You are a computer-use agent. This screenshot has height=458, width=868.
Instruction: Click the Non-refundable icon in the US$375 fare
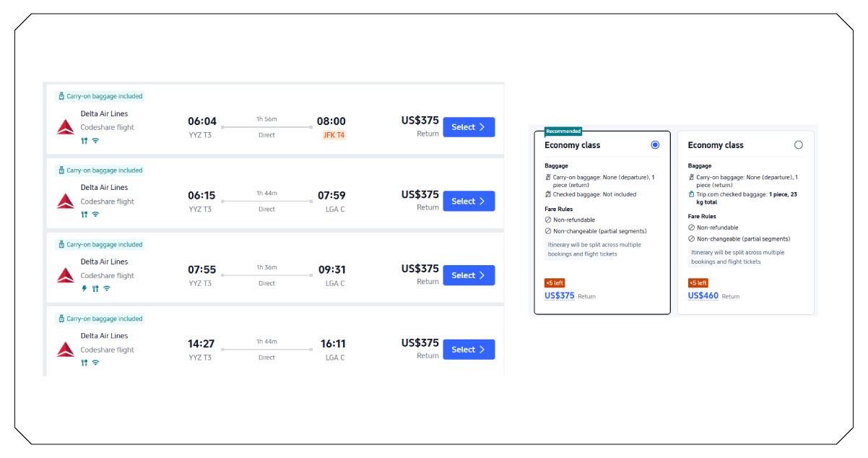coord(548,220)
